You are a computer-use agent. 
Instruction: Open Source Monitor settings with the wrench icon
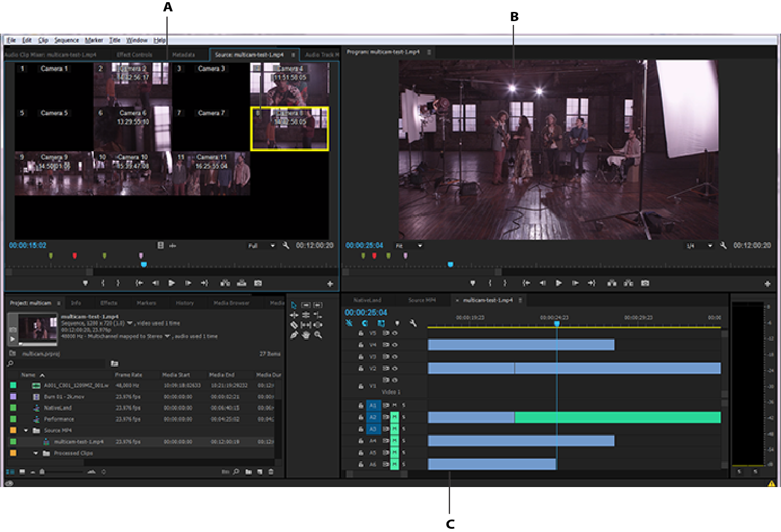[286, 245]
